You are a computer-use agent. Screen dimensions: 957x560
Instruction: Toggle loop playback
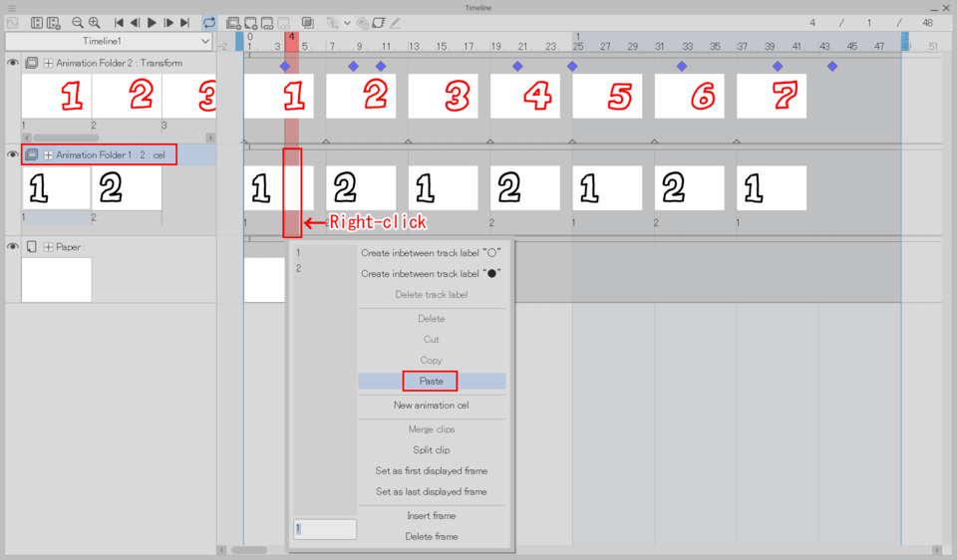[209, 23]
